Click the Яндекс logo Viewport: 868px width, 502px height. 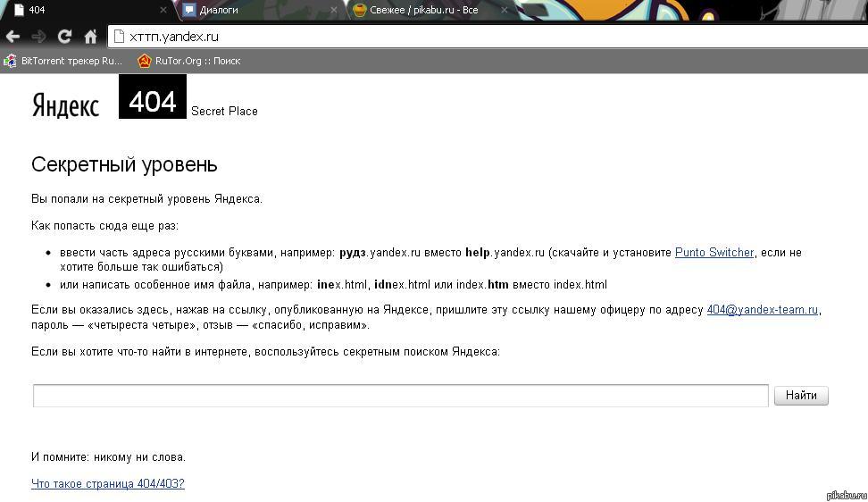pos(65,105)
